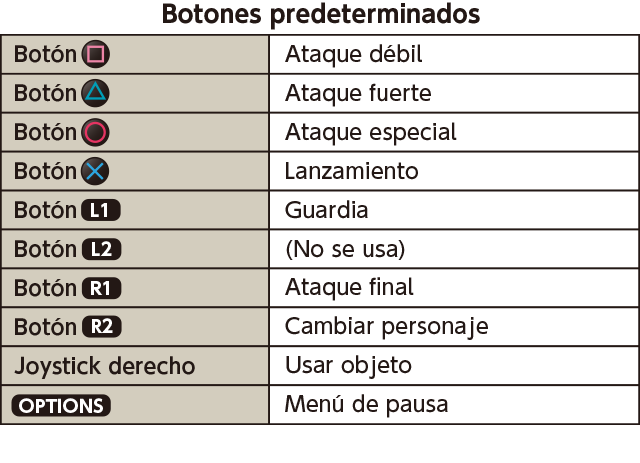Image resolution: width=640 pixels, height=463 pixels.
Task: Select the L2 button badge
Action: (x=101, y=249)
